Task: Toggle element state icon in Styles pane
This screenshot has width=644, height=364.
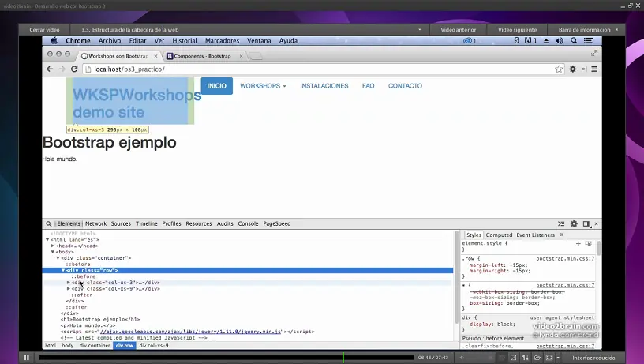Action: point(589,244)
